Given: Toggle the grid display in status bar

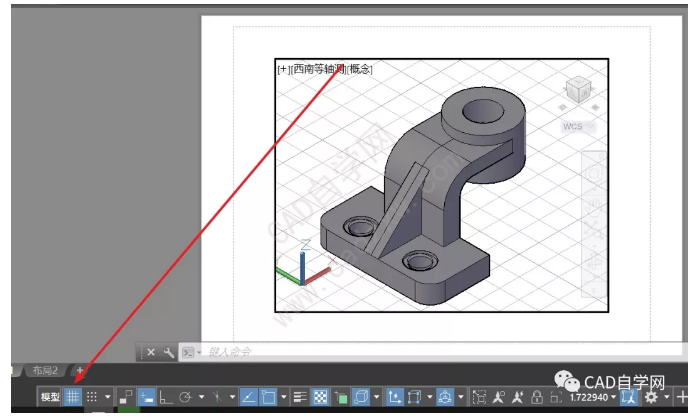Looking at the screenshot, I should [73, 397].
